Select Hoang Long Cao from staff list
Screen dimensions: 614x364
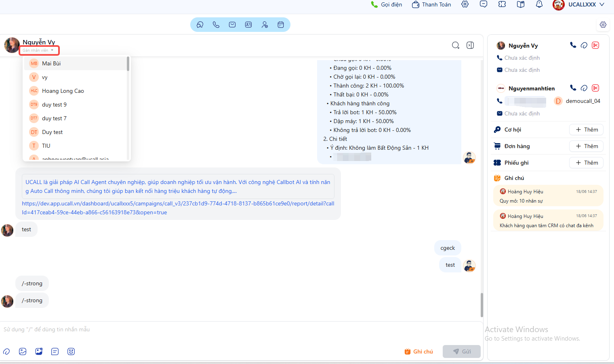75,91
